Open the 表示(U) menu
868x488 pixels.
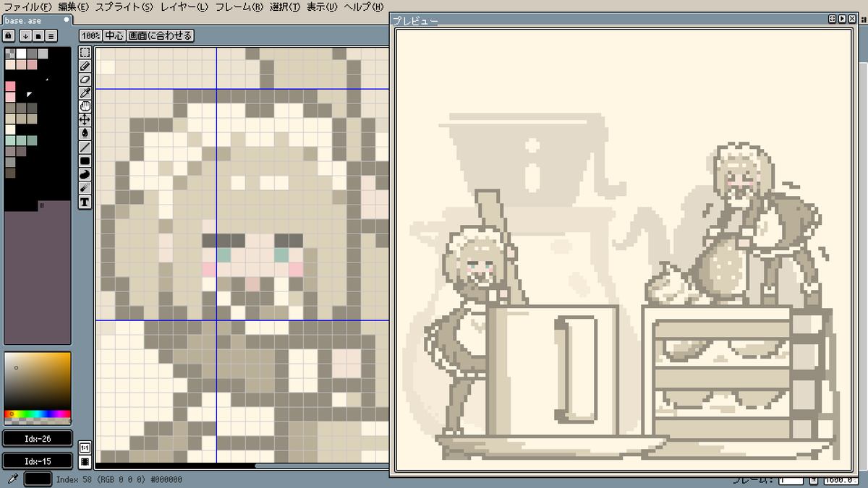(322, 7)
